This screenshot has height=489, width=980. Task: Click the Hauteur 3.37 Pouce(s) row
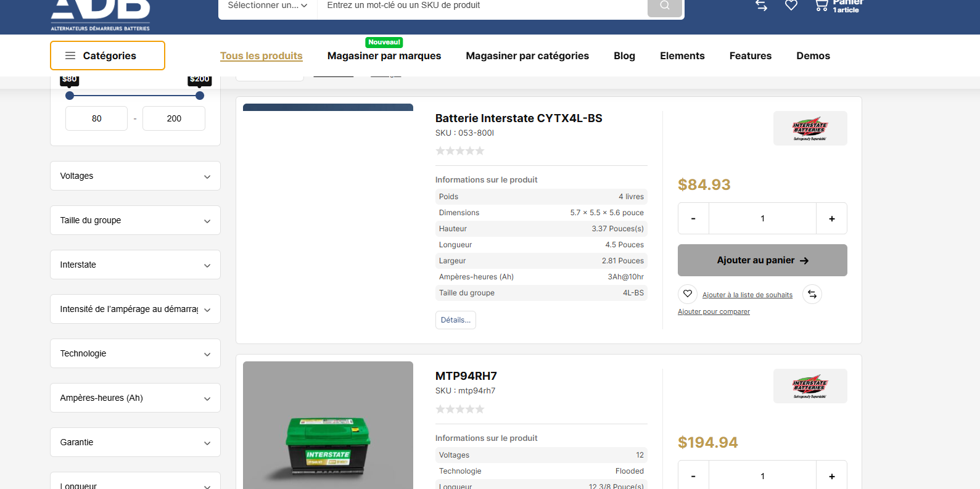[x=541, y=229]
